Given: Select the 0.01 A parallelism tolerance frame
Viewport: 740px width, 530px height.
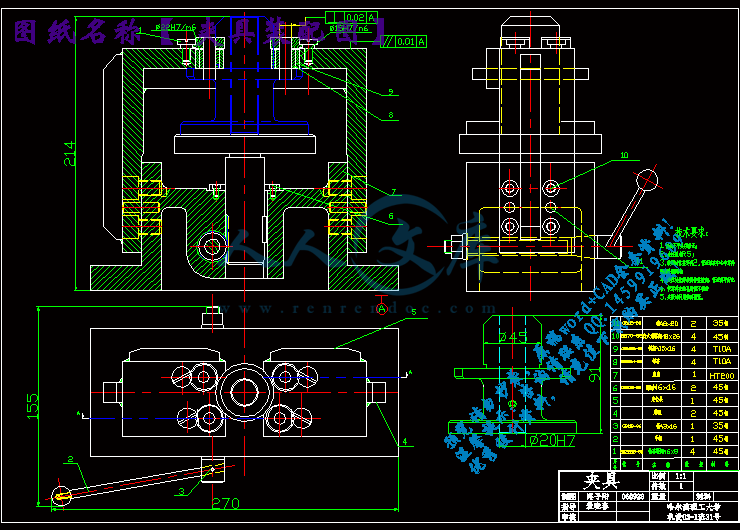Looking at the screenshot, I should pyautogui.click(x=404, y=42).
